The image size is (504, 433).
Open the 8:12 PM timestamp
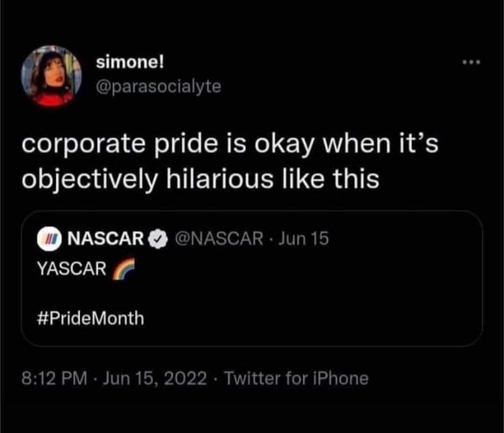pos(52,378)
